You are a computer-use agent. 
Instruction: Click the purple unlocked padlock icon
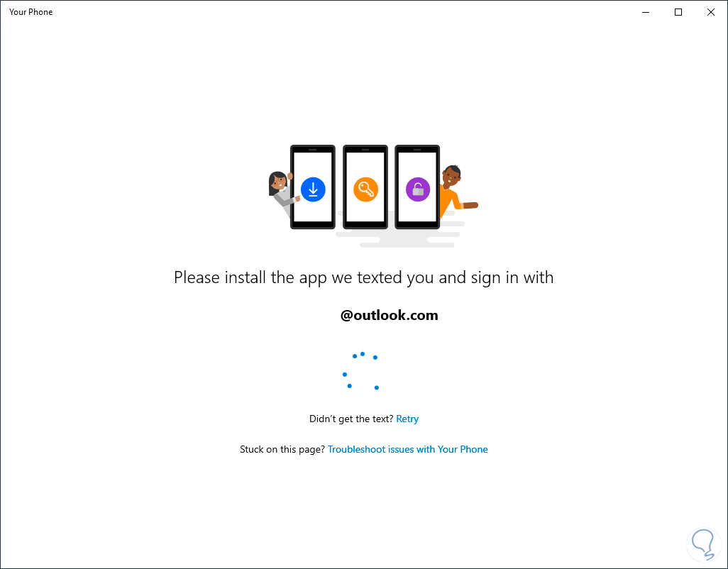pyautogui.click(x=418, y=189)
